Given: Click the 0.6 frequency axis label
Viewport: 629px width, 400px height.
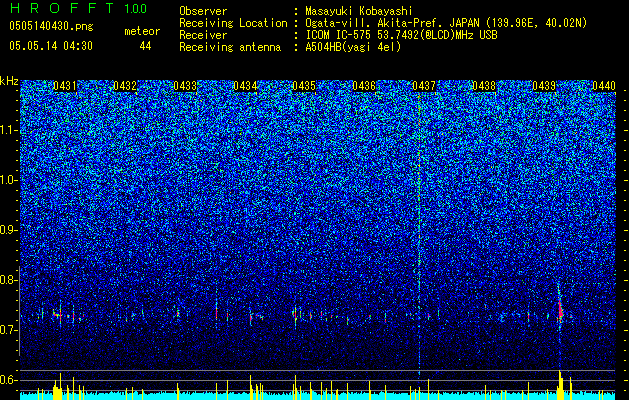Looking at the screenshot, I should [x=9, y=380].
